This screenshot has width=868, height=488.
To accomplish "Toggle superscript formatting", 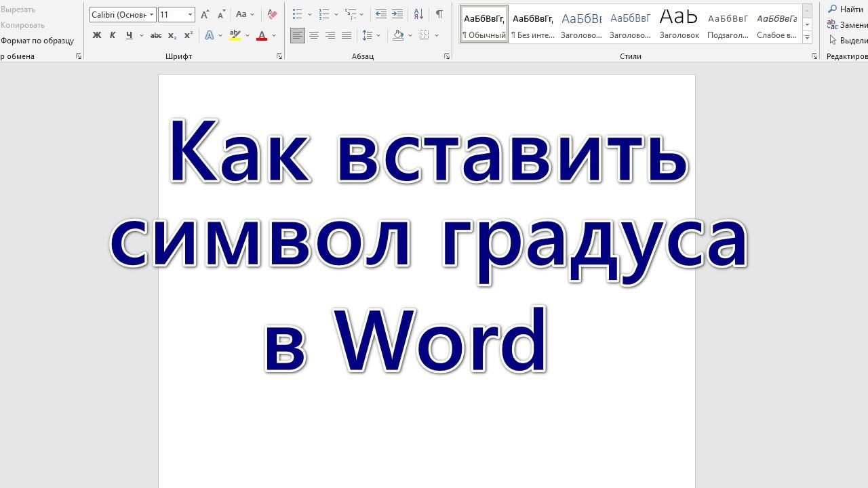I will [189, 35].
